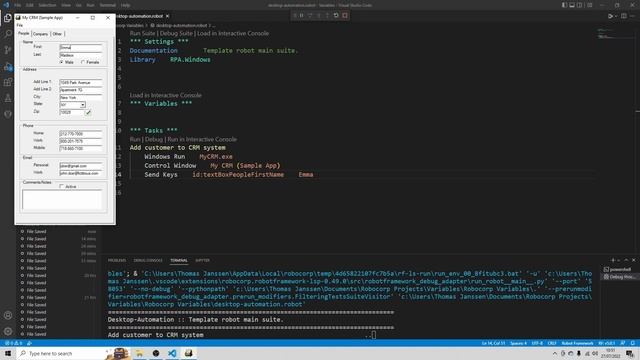Open File Explorer from the taskbar
Image resolution: width=640 pixels, height=360 pixels.
pos(140,353)
